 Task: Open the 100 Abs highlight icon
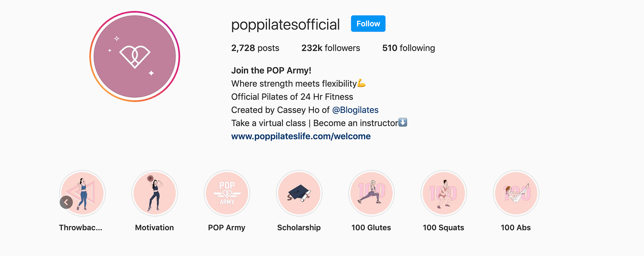pyautogui.click(x=516, y=193)
